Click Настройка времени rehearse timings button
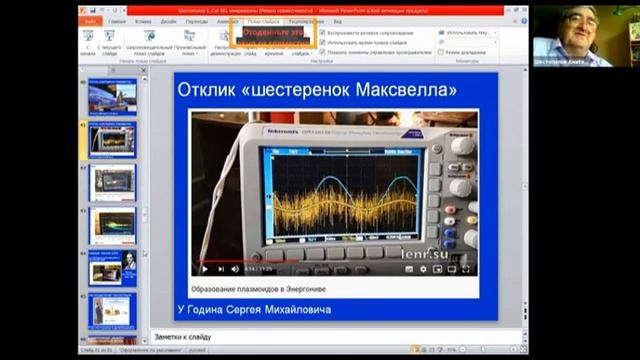Image resolution: width=640 pixels, height=360 pixels. pos(274,50)
